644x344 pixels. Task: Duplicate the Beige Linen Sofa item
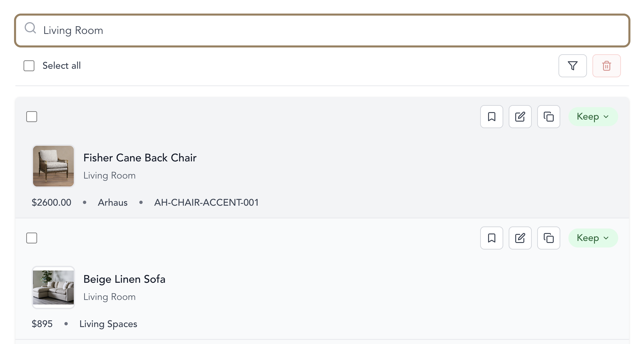pyautogui.click(x=549, y=238)
